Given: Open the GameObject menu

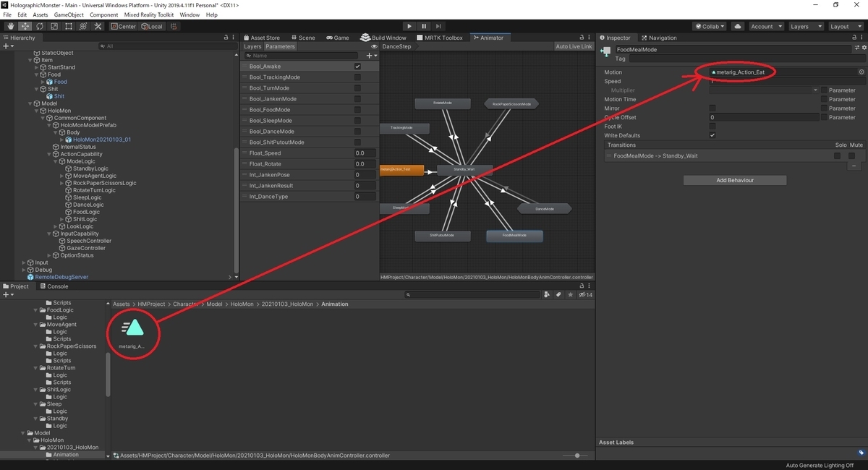Looking at the screenshot, I should [x=69, y=14].
